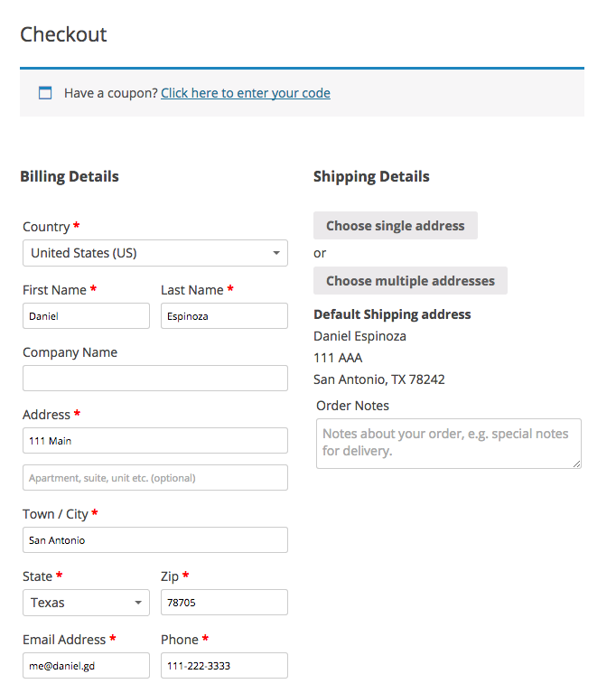This screenshot has height=693, width=616.
Task: Click into the Company Name field
Action: [154, 378]
